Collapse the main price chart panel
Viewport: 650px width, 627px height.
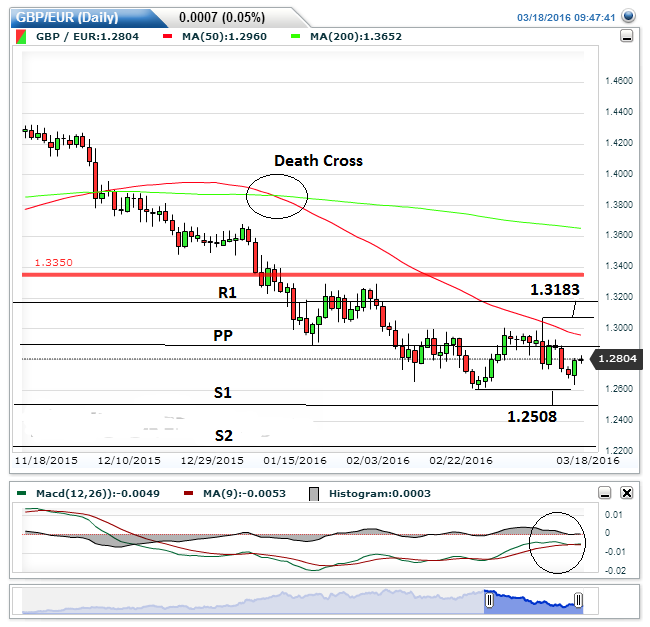click(626, 36)
